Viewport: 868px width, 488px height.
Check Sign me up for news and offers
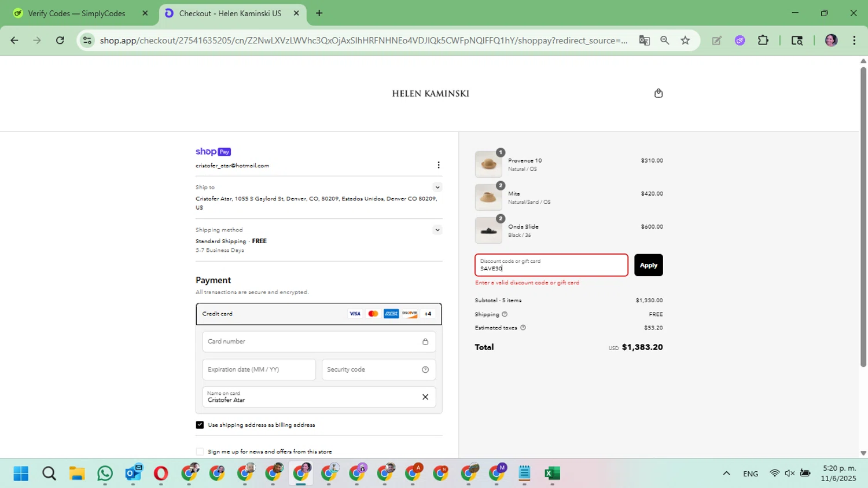(200, 452)
